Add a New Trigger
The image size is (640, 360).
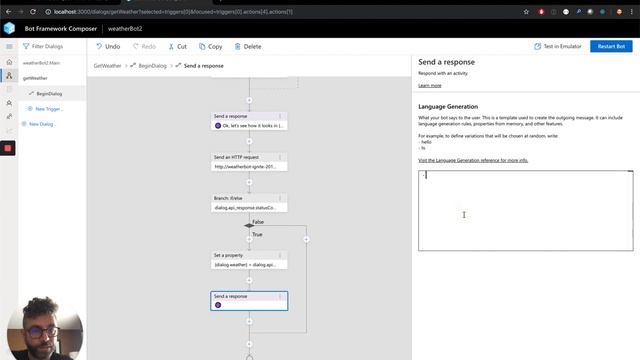pos(45,109)
